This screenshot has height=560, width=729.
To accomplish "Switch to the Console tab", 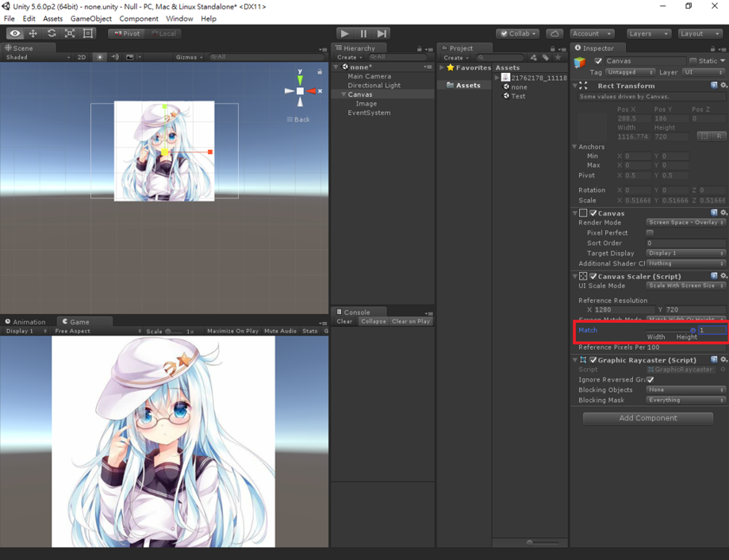I will point(359,312).
